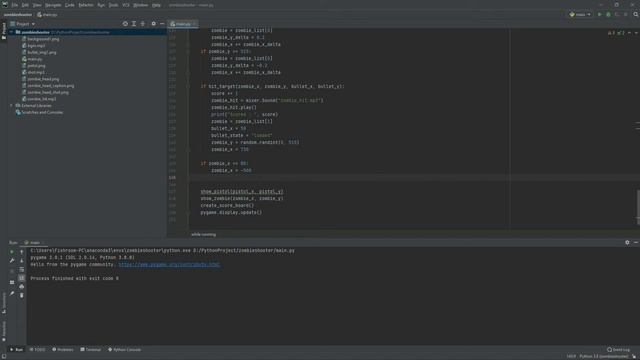Image resolution: width=640 pixels, height=360 pixels.
Task: Locate opened file in Project tree icon
Action: 125,24
